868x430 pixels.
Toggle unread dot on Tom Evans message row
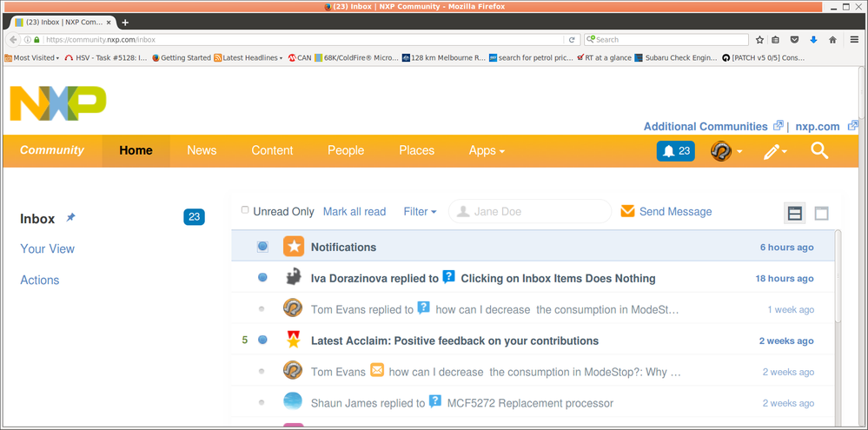[x=262, y=371]
